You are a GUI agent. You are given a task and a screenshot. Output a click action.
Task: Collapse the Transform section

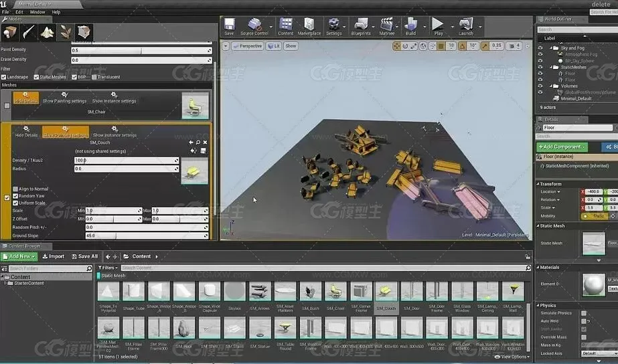(x=538, y=184)
